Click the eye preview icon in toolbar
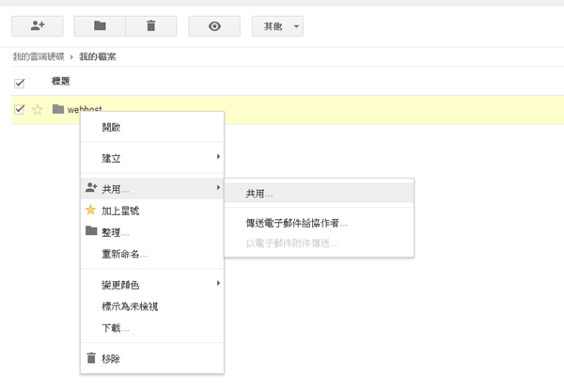564x392 pixels. pyautogui.click(x=214, y=25)
